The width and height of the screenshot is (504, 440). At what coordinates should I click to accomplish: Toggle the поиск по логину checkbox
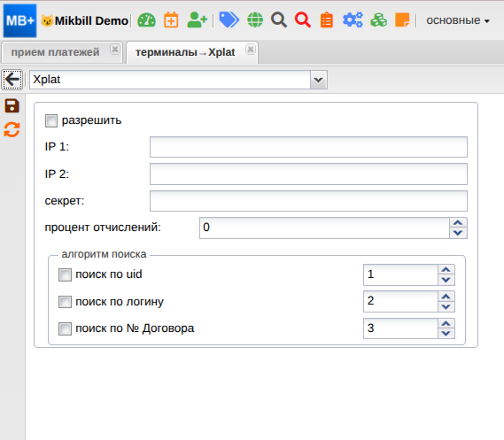tap(65, 302)
